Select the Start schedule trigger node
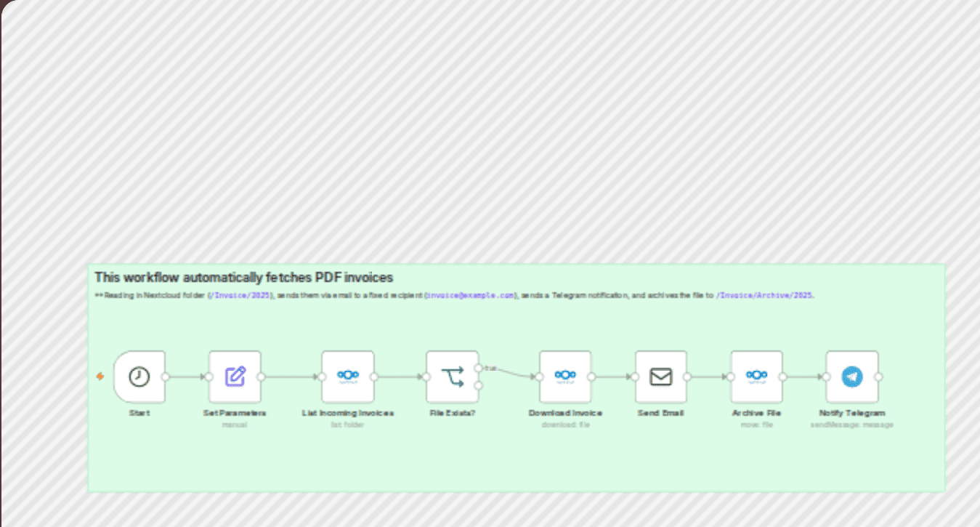The image size is (980, 527). (x=139, y=377)
